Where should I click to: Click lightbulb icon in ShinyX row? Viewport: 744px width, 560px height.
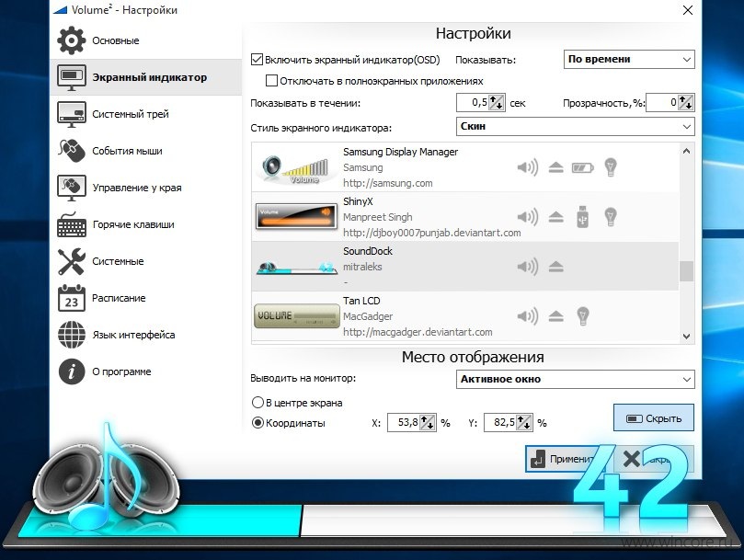point(611,217)
